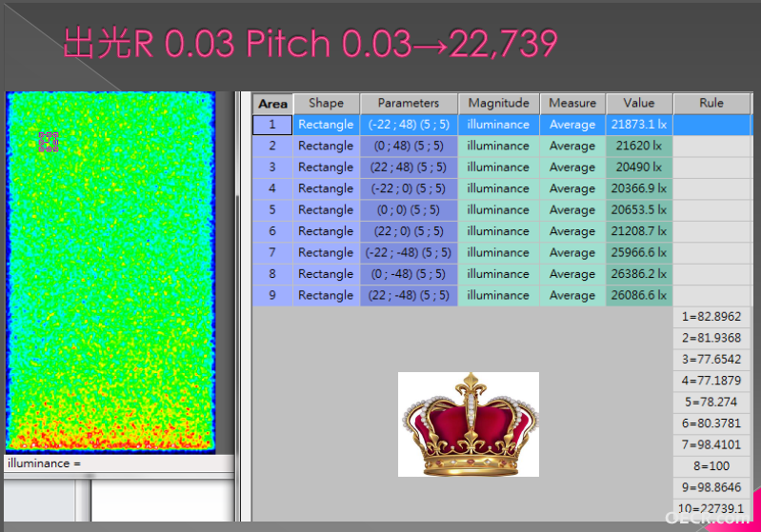
Task: Click parameters cell (-22 ; -48) (5 ; 5)
Action: click(409, 252)
